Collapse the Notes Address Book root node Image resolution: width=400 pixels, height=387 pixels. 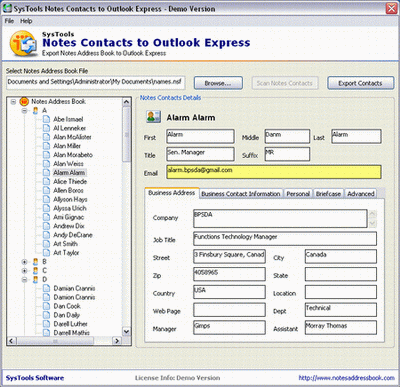13,101
